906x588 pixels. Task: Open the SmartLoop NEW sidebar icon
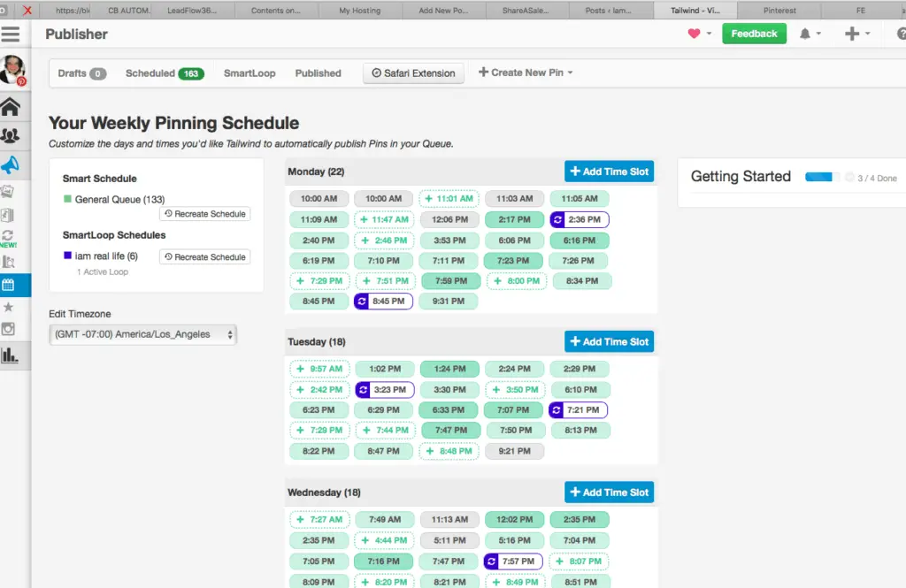click(x=8, y=238)
